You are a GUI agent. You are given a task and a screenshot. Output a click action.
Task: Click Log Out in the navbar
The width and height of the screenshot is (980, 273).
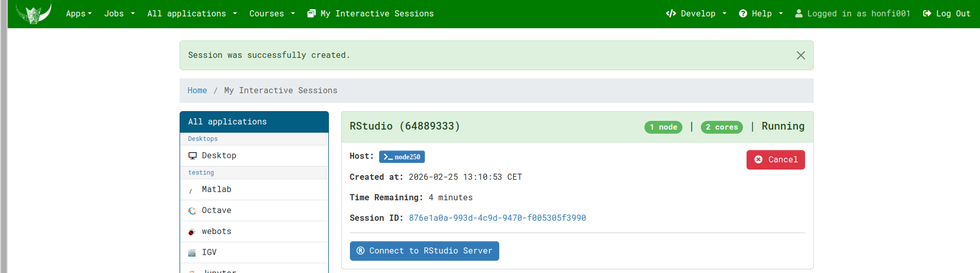coord(947,14)
